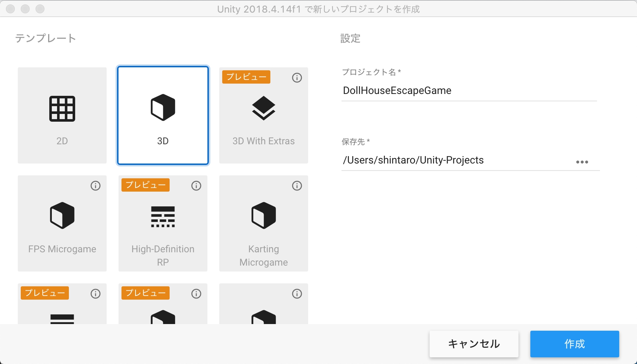Open info icon on bottom-left preview template
The image size is (637, 364).
[x=96, y=294]
